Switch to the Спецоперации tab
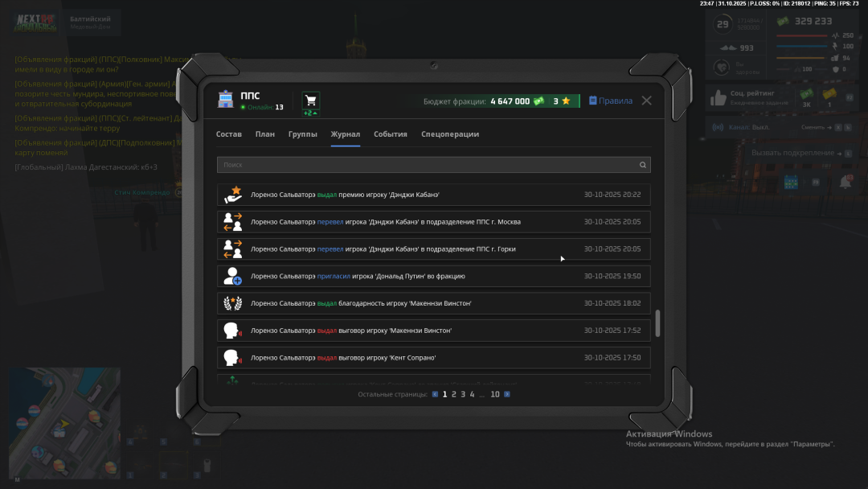 (x=450, y=134)
